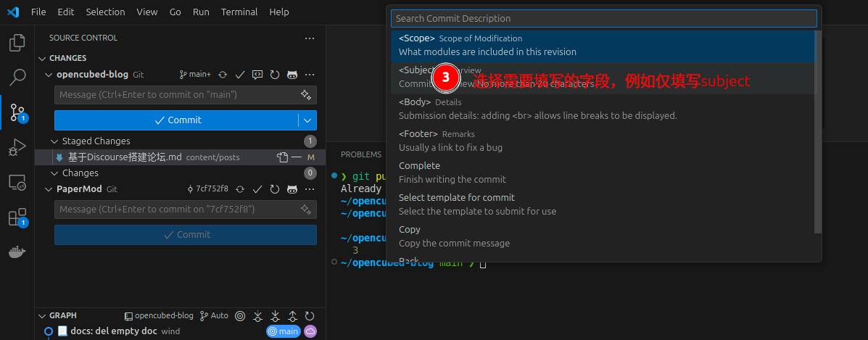
Task: Collapse the GRAPH section
Action: tap(42, 316)
